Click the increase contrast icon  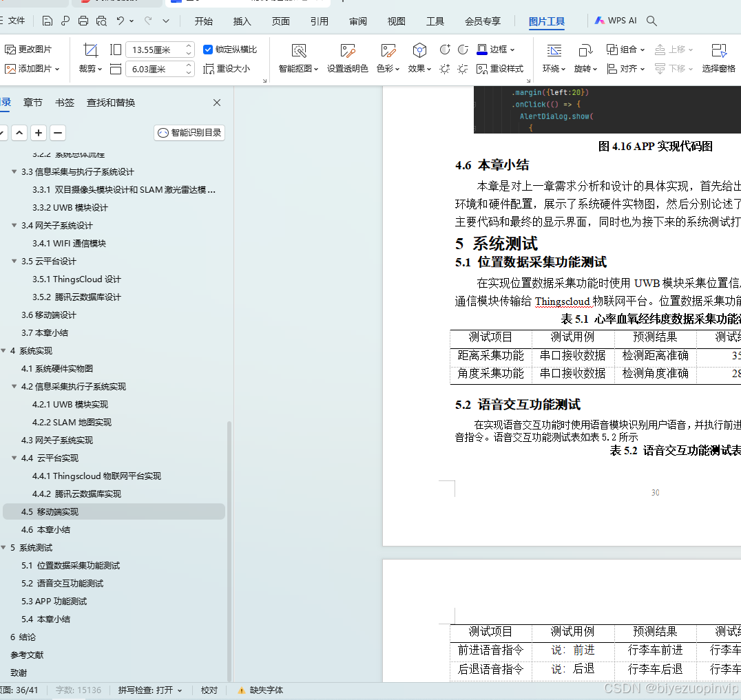coord(445,50)
